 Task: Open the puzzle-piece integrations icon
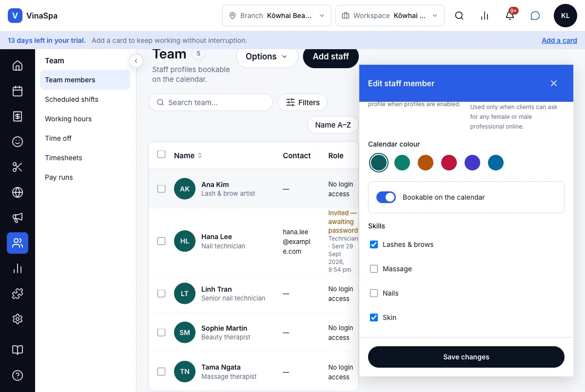tap(18, 294)
